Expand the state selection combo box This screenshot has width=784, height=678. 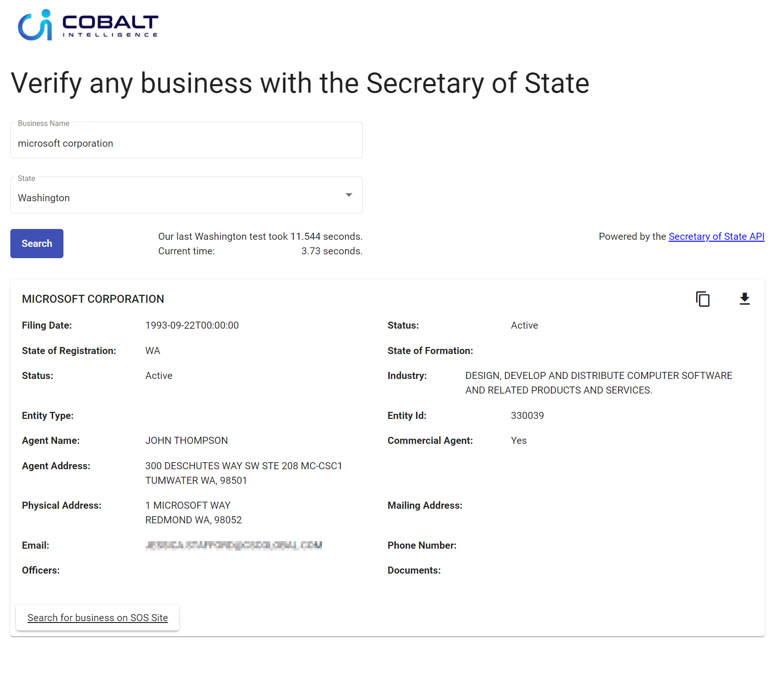click(186, 195)
